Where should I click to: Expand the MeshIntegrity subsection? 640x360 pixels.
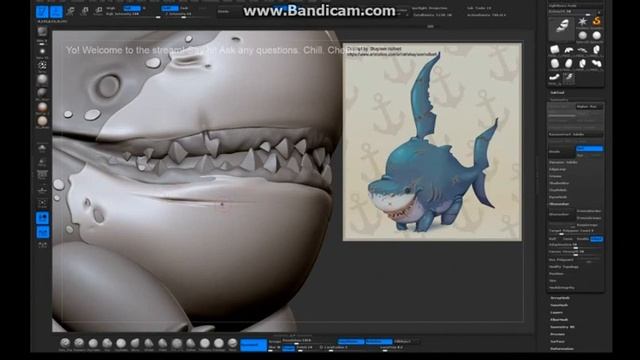[562, 287]
